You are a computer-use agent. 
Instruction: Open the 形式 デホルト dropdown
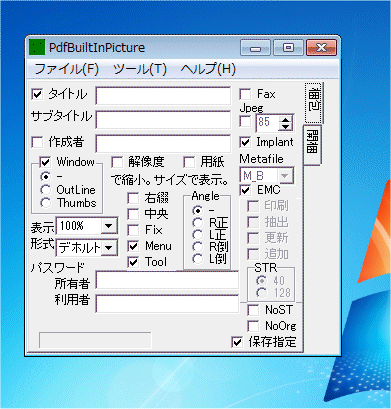[x=108, y=248]
